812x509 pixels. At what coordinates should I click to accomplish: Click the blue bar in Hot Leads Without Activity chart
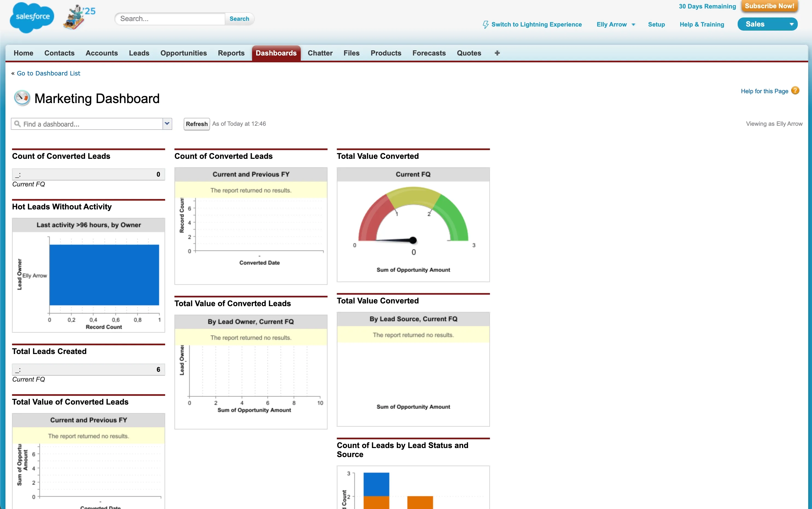tap(104, 274)
